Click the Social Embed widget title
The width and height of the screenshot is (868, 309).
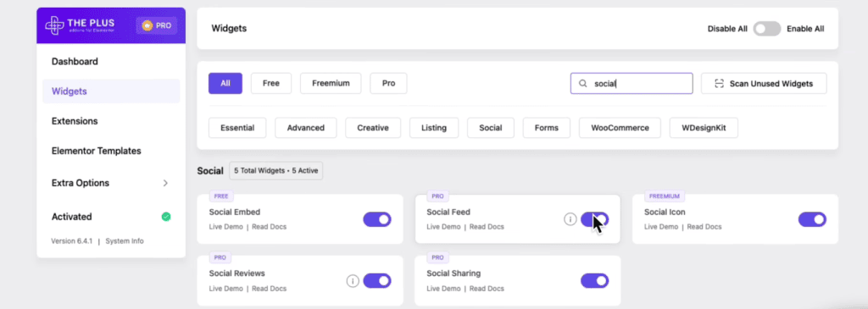pos(235,212)
